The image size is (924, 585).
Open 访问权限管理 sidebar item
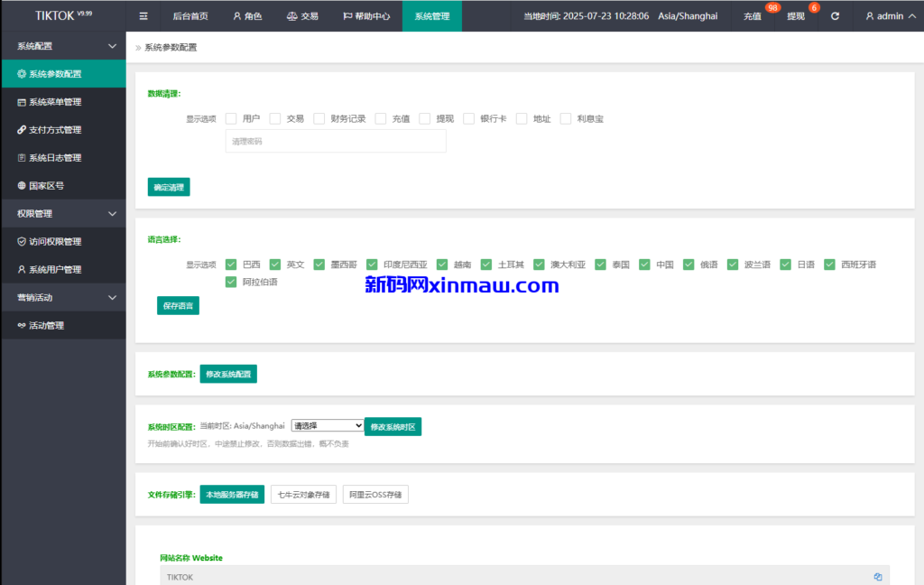pyautogui.click(x=54, y=242)
